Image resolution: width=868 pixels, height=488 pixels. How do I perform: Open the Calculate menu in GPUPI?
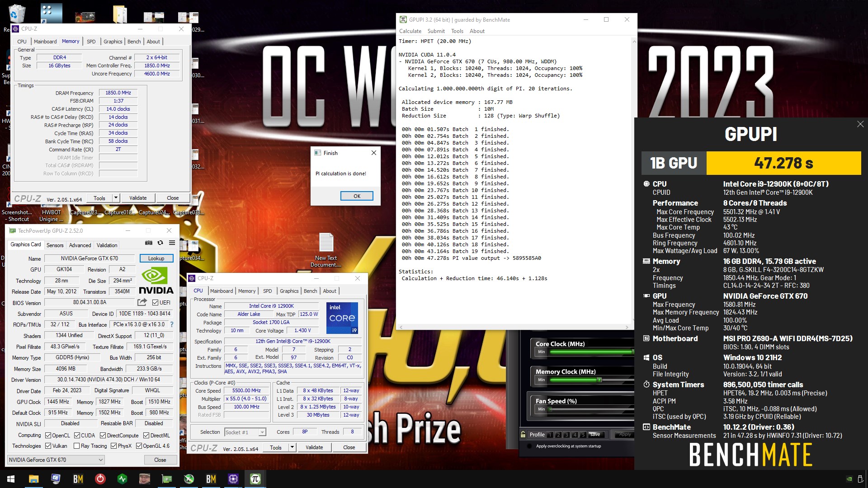click(410, 31)
